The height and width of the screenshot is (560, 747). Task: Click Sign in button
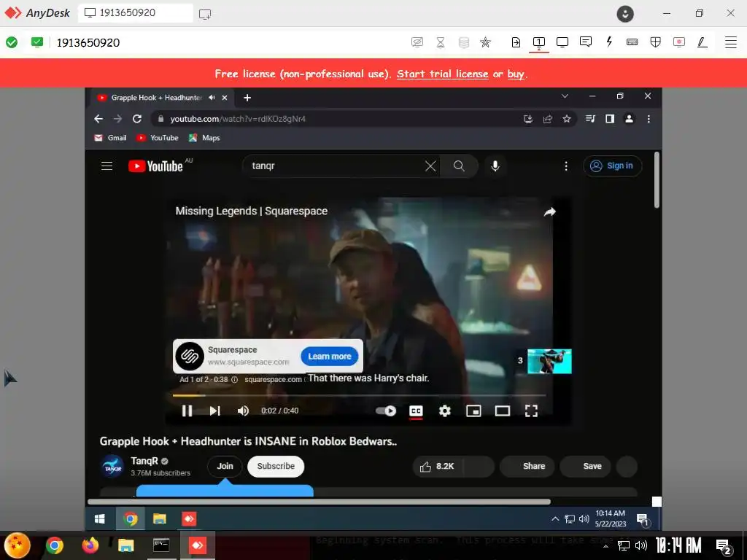(x=612, y=166)
